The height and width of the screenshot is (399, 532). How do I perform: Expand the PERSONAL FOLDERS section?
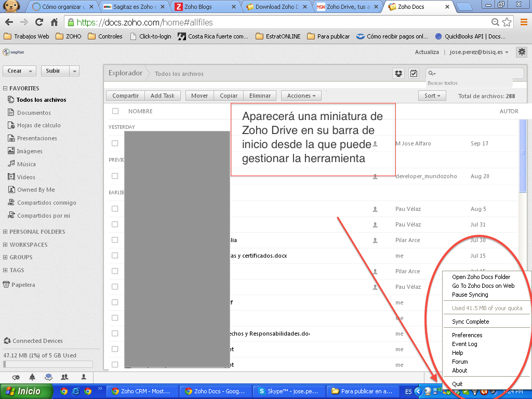pos(37,232)
